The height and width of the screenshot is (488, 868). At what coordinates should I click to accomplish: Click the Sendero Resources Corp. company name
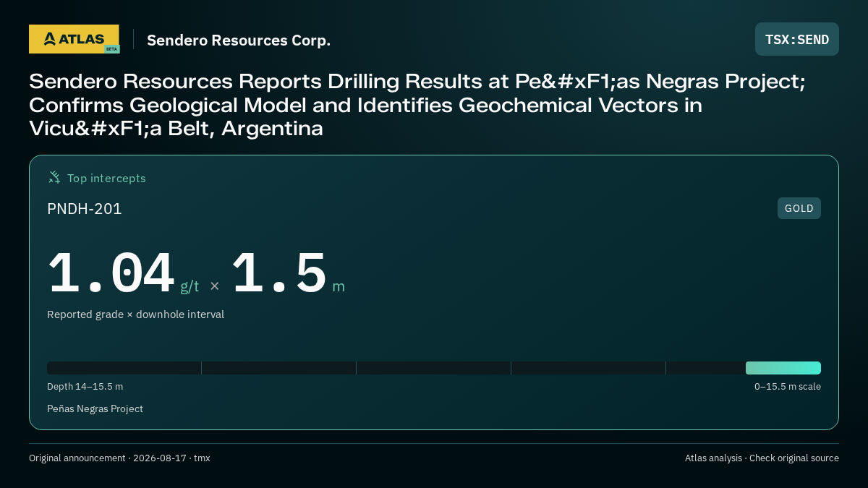(x=239, y=40)
